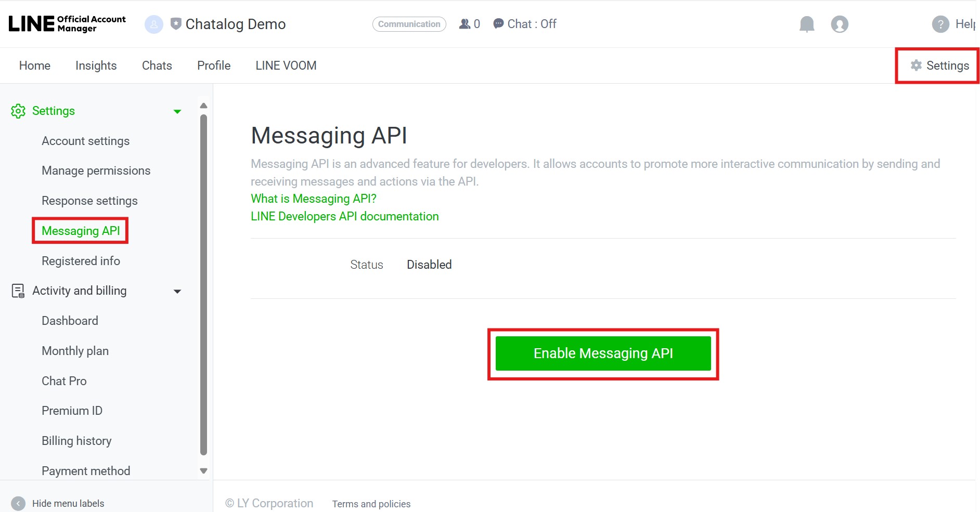Click the Chatalog Demo account avatar
Image resolution: width=980 pixels, height=512 pixels.
(153, 24)
